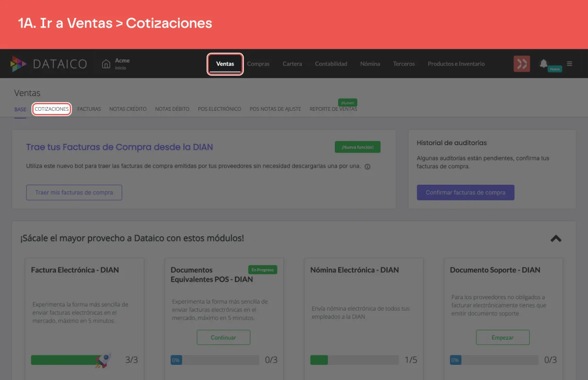Click the En Progreso badge
The width and height of the screenshot is (588, 380).
[262, 270]
